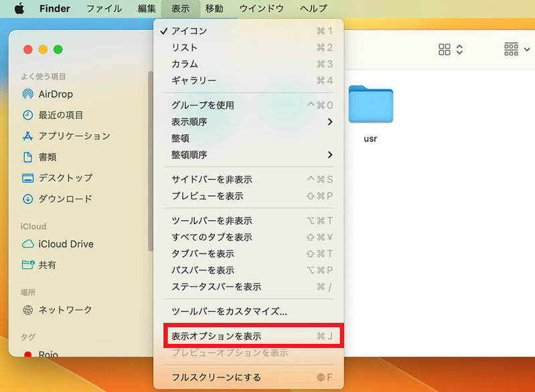Open iCloud Drive in sidebar
Image resolution: width=535 pixels, height=392 pixels.
coord(58,244)
